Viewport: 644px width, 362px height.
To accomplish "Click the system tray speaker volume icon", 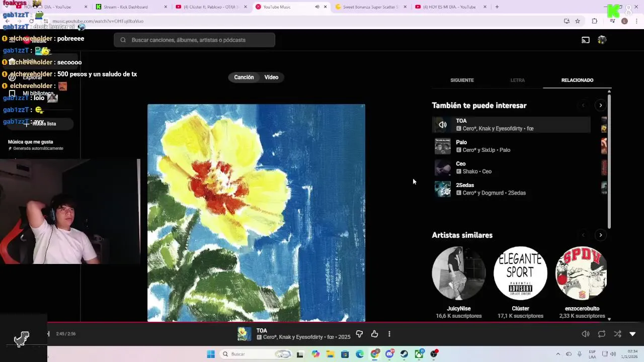I will [x=613, y=354].
